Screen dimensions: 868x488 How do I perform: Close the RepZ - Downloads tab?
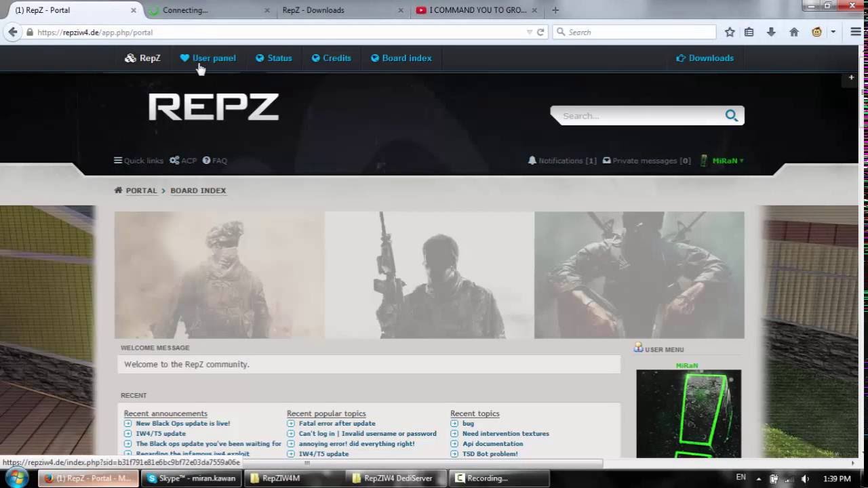pyautogui.click(x=401, y=10)
